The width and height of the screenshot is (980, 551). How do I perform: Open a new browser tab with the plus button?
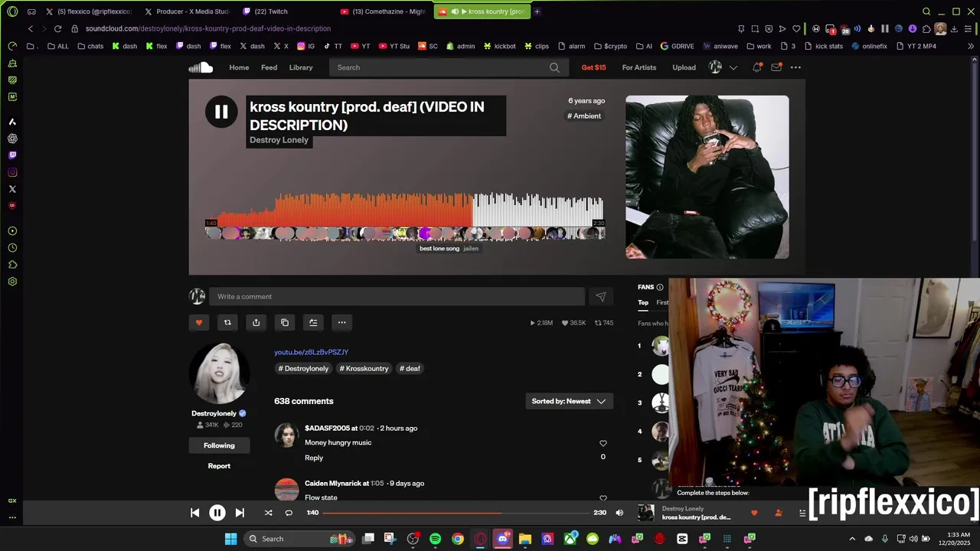point(537,11)
